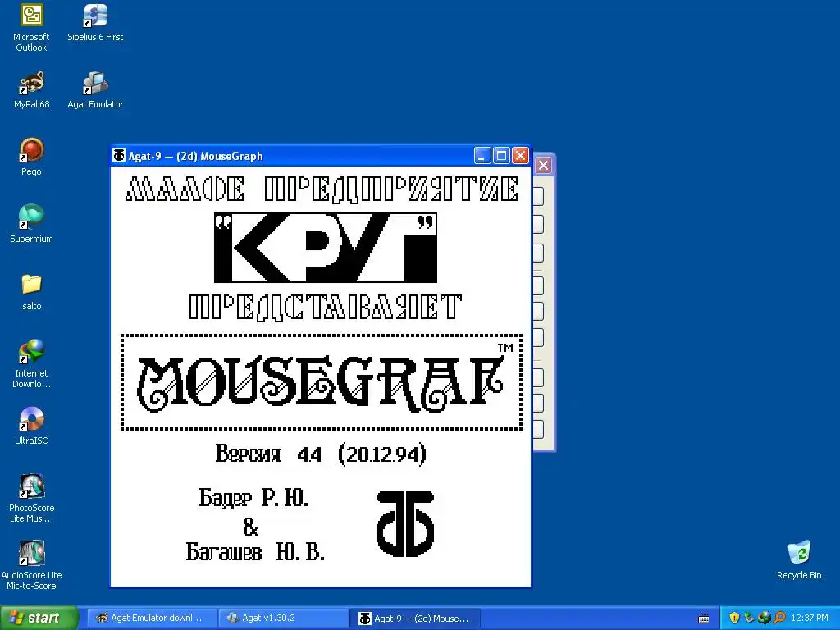
Task: Click the security shield tray icon
Action: (x=734, y=618)
